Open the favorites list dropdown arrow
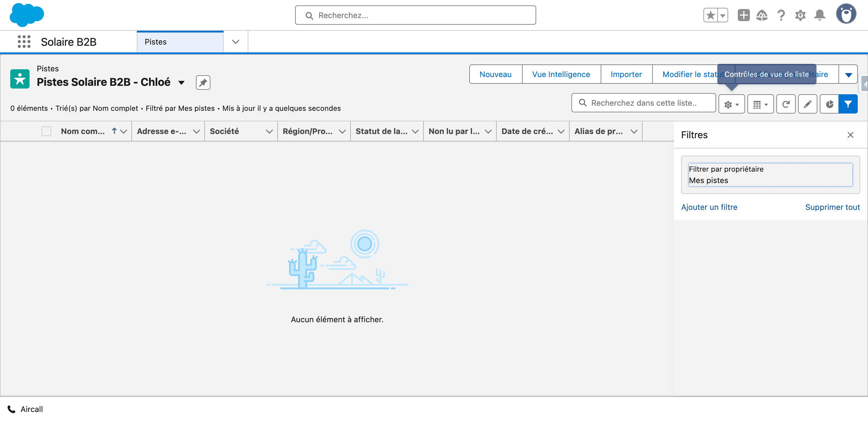Image resolution: width=868 pixels, height=421 pixels. click(722, 15)
